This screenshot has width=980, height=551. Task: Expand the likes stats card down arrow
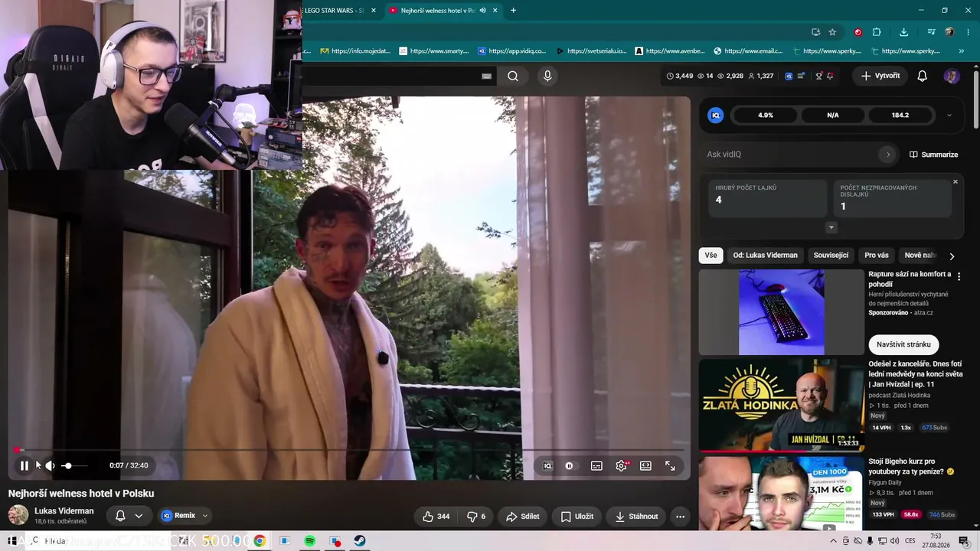coord(831,227)
